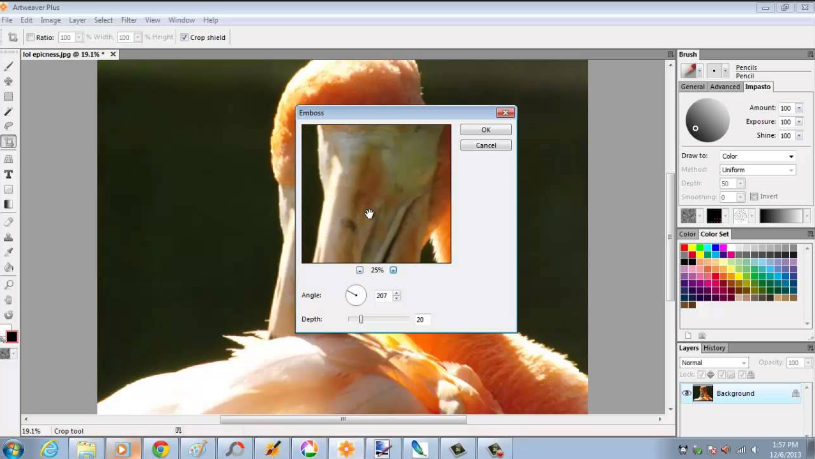The height and width of the screenshot is (459, 815).
Task: Toggle the lock all checkbox
Action: (x=742, y=374)
